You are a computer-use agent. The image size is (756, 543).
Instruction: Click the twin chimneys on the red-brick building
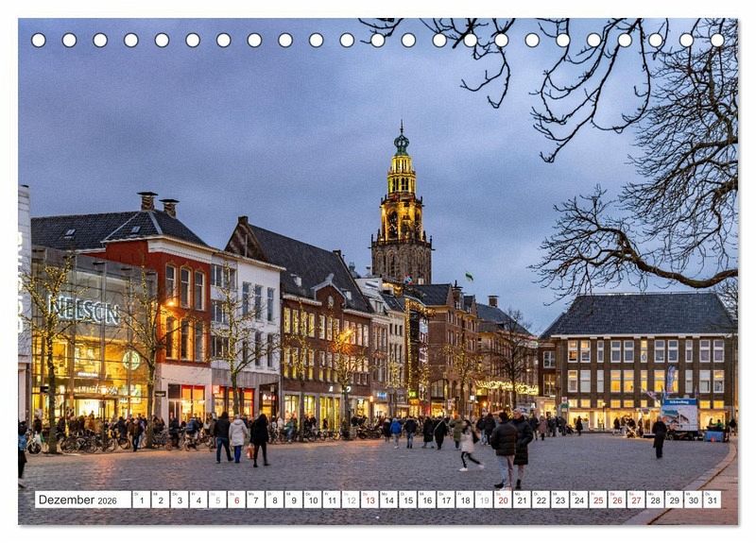pos(158,203)
